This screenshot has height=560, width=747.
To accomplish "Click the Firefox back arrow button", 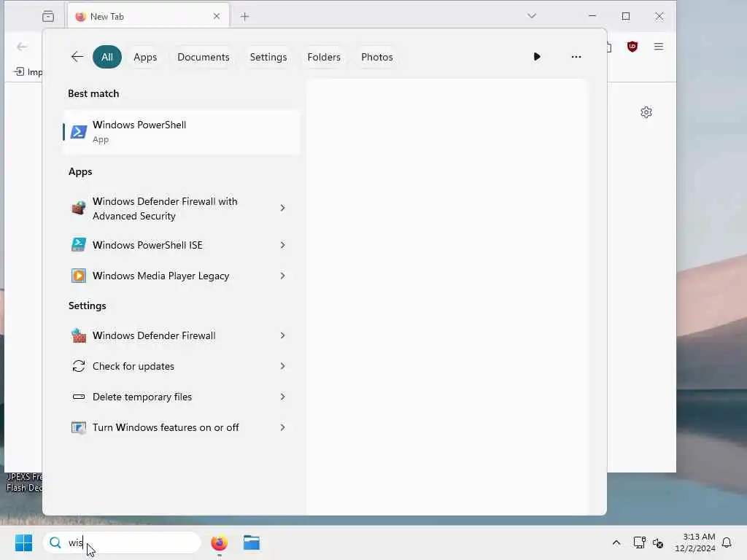I will point(22,47).
